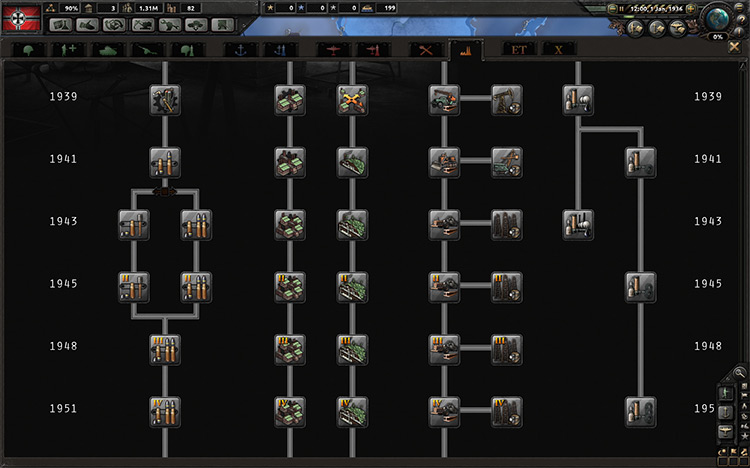Choose the 1945 construction II technology
The width and height of the screenshot is (750, 468).
(x=444, y=287)
